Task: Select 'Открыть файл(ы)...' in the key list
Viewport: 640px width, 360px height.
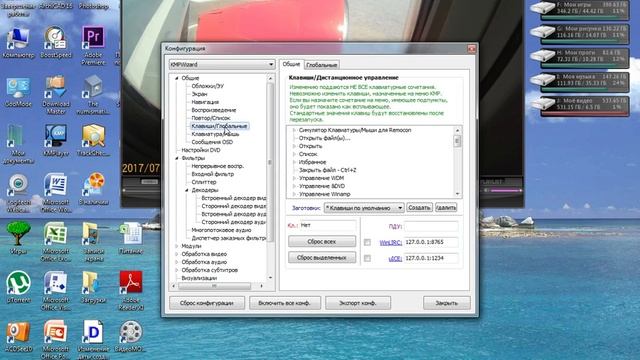Action: 324,138
